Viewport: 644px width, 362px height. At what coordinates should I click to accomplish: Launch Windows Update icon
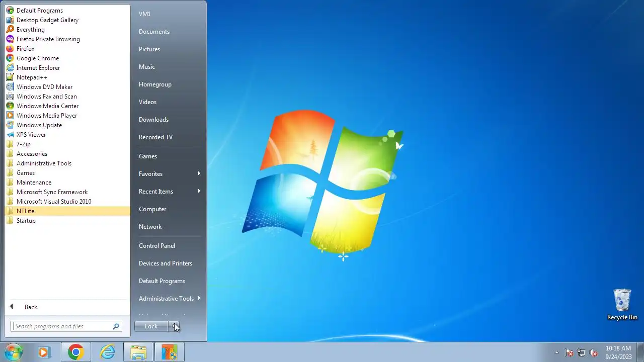(10, 125)
